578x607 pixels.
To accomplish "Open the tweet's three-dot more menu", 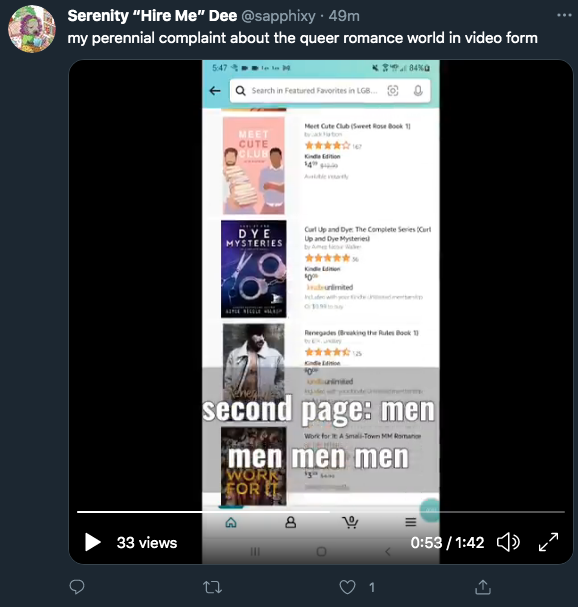I will (564, 15).
